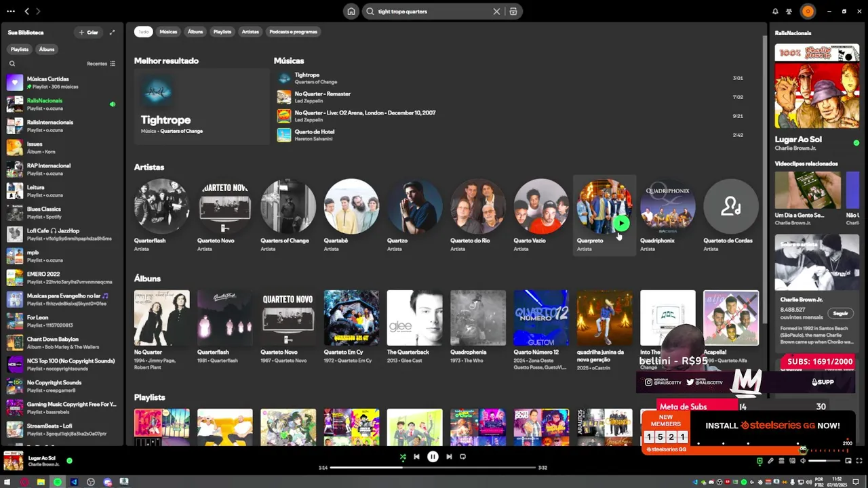Viewport: 868px width, 488px height.
Task: Select the Artistas filter tab
Action: (250, 32)
